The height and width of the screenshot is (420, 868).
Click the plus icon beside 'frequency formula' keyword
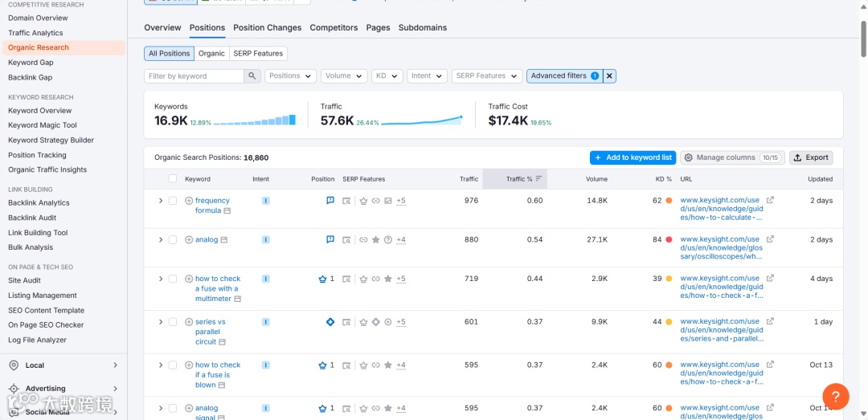tap(189, 201)
